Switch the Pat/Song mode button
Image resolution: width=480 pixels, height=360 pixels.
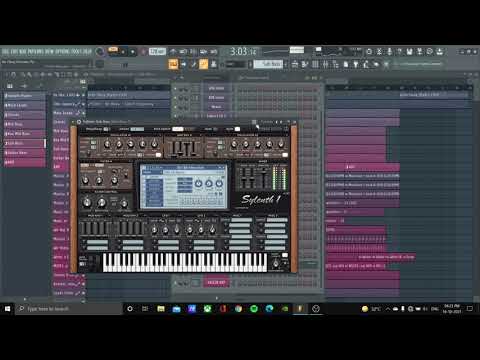point(113,50)
